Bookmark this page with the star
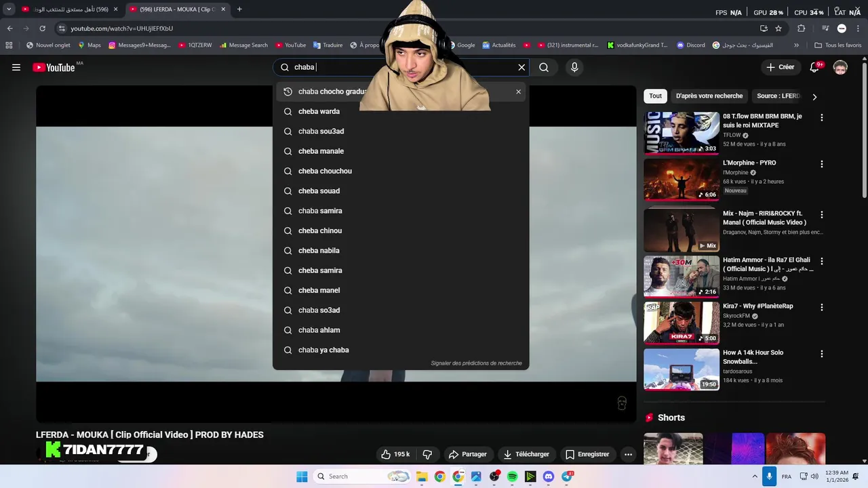The image size is (868, 488). tap(778, 28)
